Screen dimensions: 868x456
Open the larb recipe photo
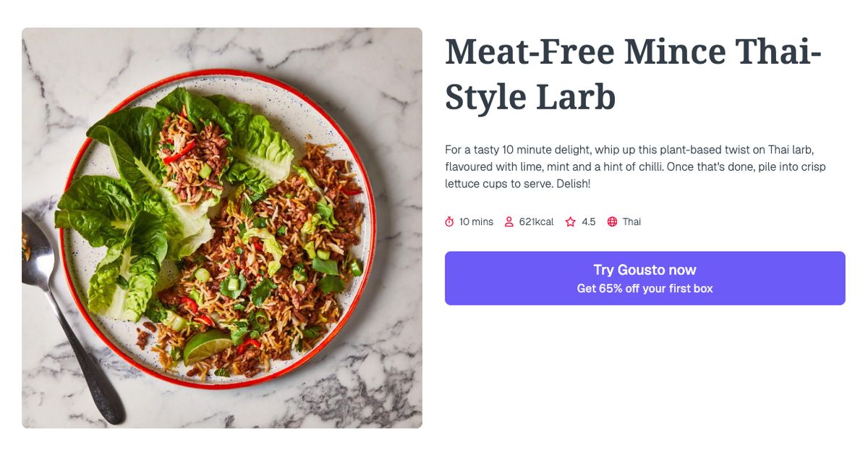pyautogui.click(x=221, y=227)
